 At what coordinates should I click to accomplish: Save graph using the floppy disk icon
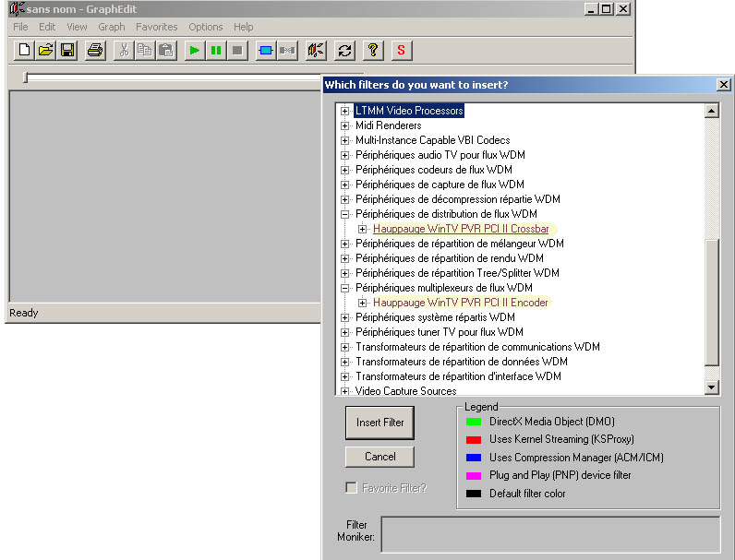(x=67, y=50)
